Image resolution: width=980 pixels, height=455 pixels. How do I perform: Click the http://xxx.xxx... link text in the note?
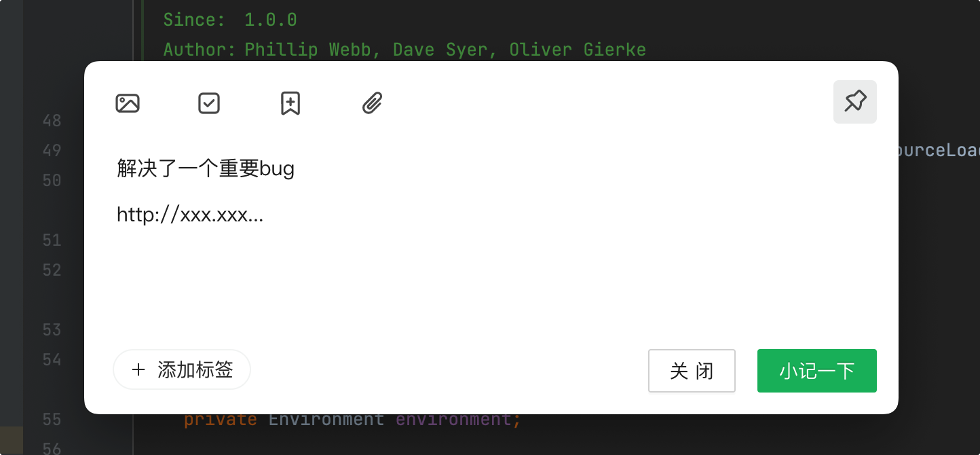[190, 215]
